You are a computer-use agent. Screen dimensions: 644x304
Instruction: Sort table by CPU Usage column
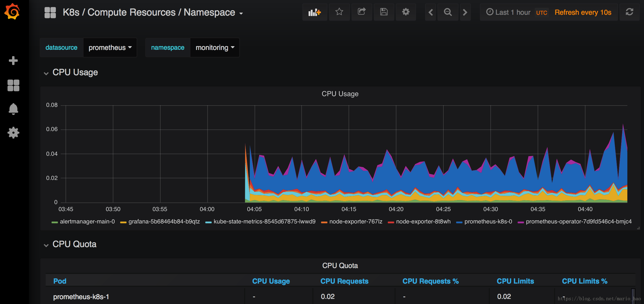271,281
